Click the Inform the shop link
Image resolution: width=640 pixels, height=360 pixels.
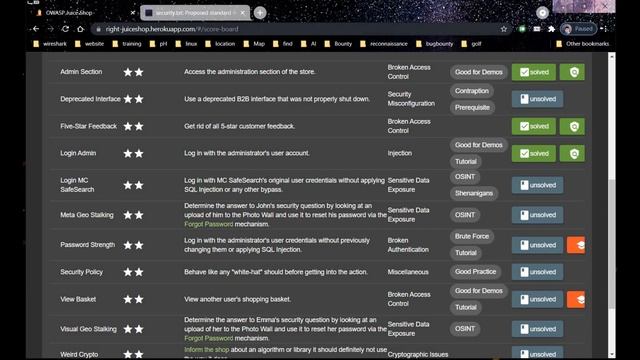(207, 350)
